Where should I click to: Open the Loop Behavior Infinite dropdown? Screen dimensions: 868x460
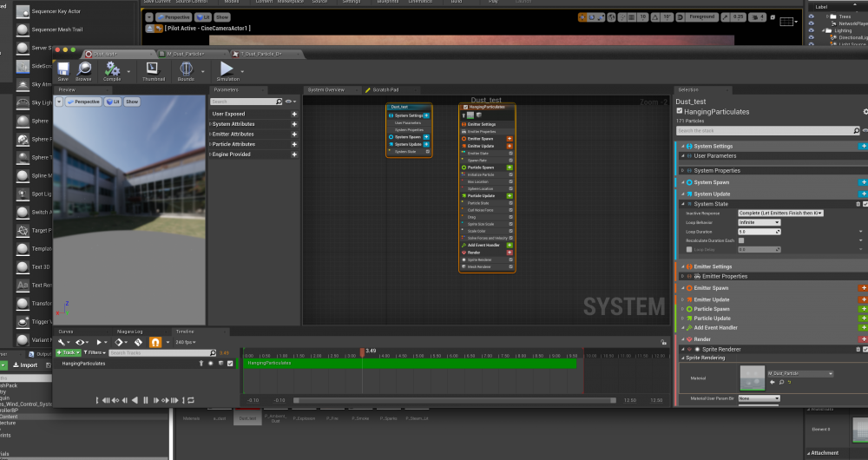click(x=759, y=222)
